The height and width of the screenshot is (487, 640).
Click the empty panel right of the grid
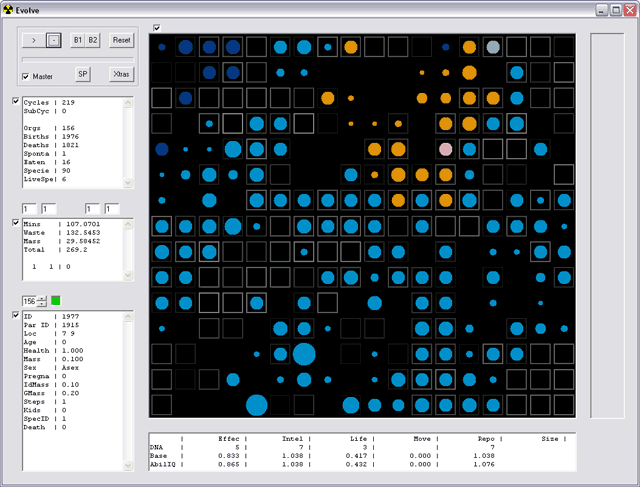click(607, 225)
